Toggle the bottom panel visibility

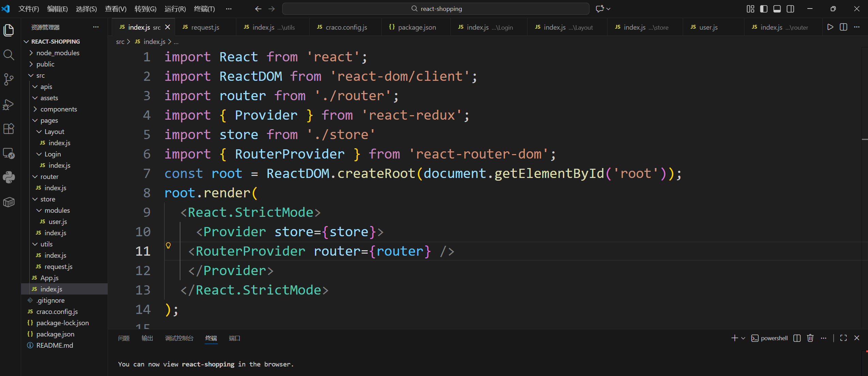tap(777, 9)
